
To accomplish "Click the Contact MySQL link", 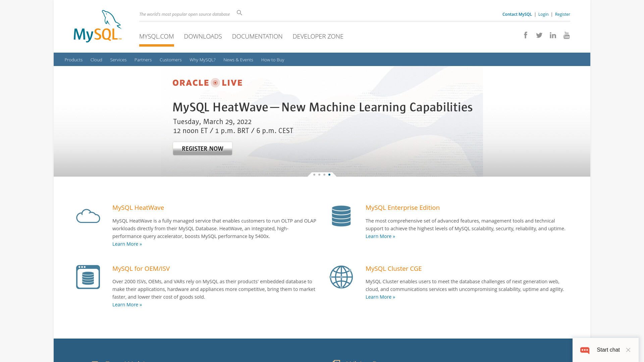I will (x=517, y=14).
